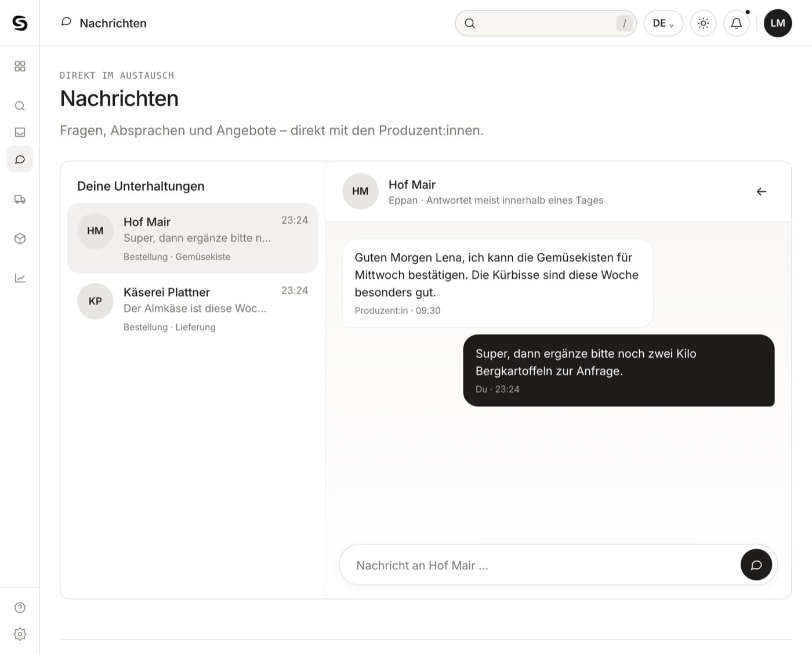Click the "Eppan · Antwortet meist innerhalb" subtitle
Screen dimensions: 812x654
496,200
